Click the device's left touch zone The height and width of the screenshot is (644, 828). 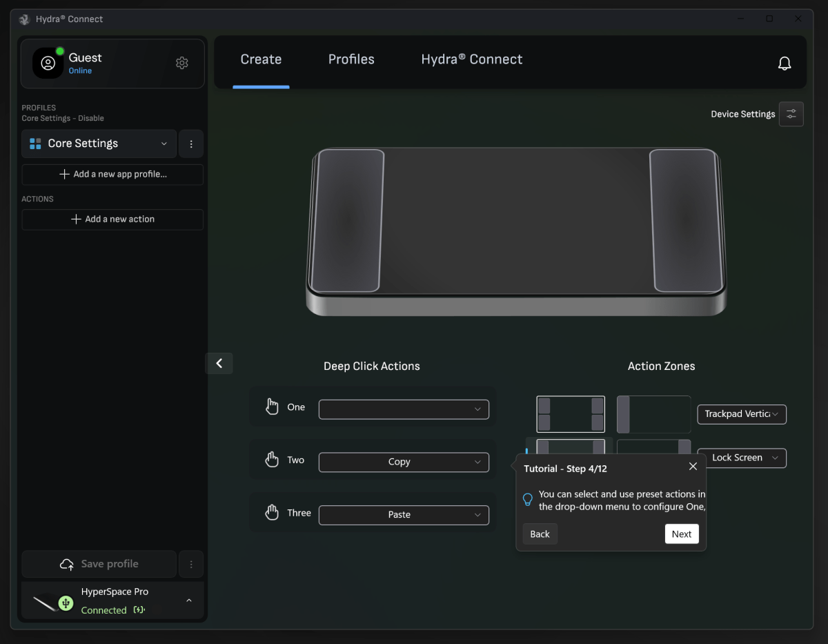[x=347, y=221]
